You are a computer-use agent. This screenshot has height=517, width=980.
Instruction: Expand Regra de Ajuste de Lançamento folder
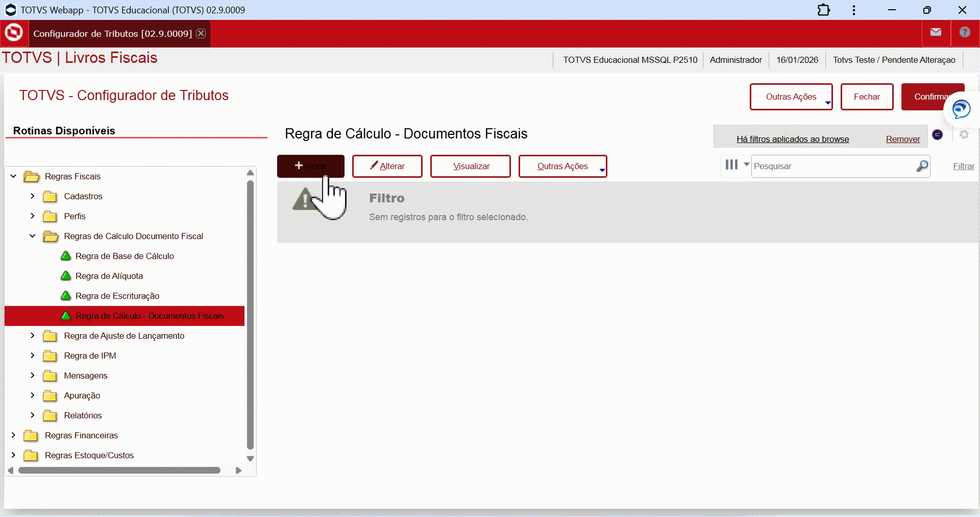32,336
